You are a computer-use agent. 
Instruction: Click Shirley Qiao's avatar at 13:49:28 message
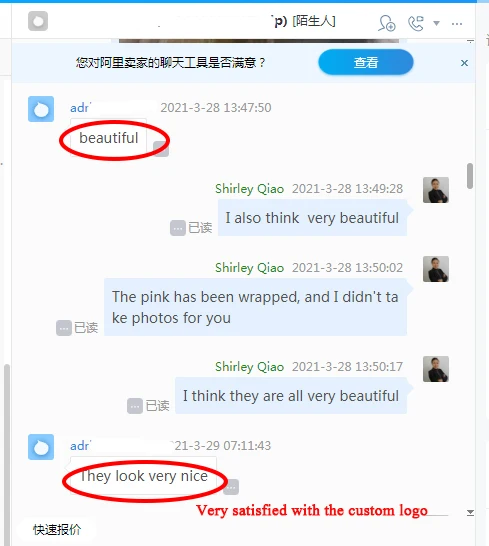tap(436, 190)
